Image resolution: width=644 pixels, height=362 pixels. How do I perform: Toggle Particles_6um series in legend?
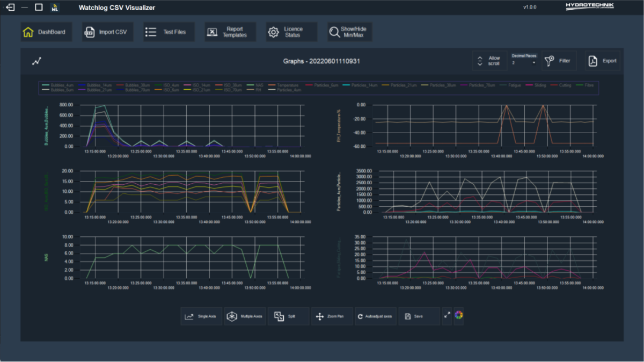(x=322, y=85)
